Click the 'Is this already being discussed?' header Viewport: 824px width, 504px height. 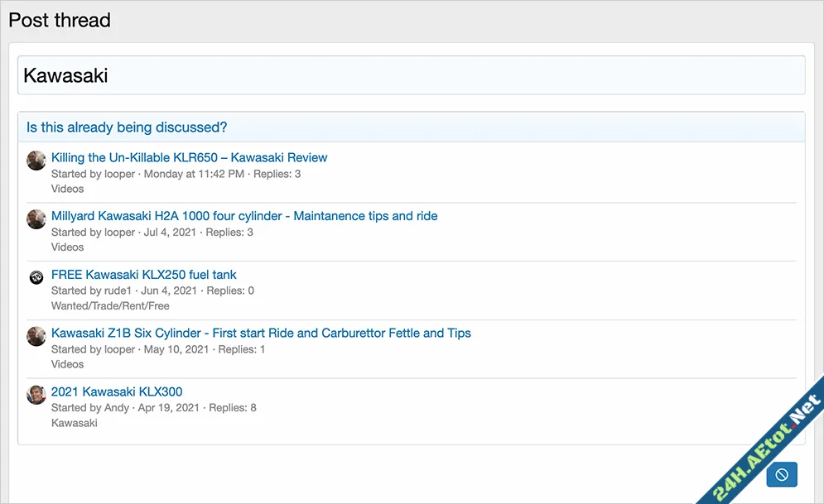(127, 127)
